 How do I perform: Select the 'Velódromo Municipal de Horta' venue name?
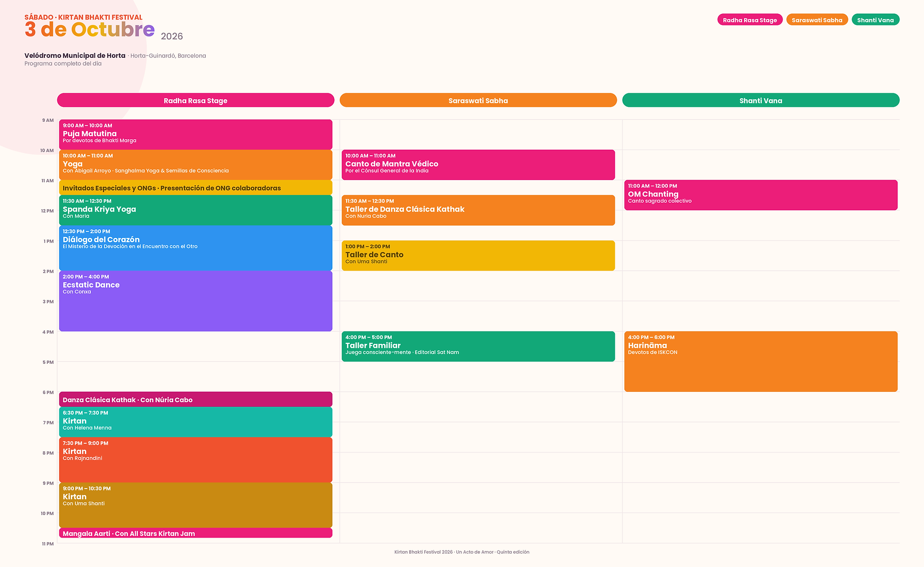[x=75, y=55]
